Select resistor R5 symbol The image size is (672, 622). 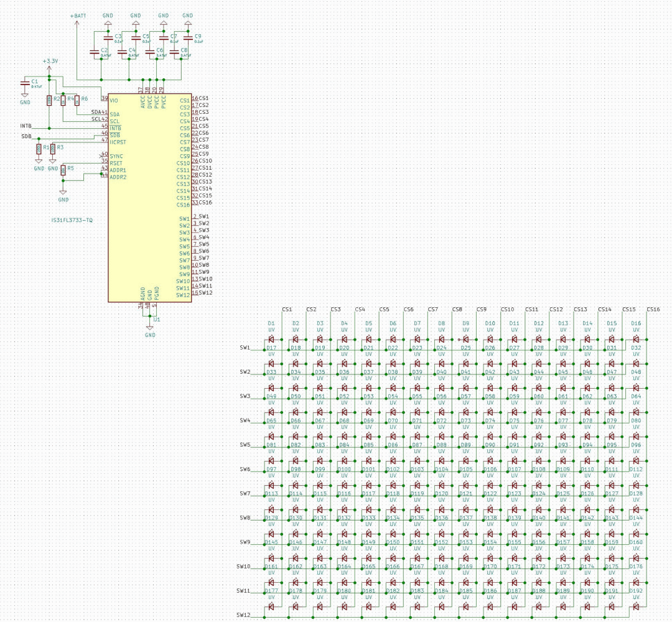point(63,171)
